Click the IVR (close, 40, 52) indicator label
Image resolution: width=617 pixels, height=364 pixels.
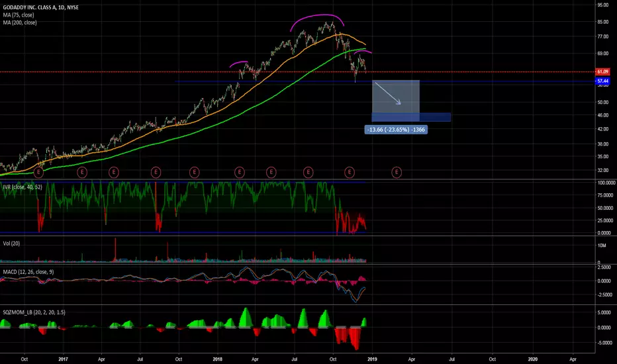[x=22, y=187]
